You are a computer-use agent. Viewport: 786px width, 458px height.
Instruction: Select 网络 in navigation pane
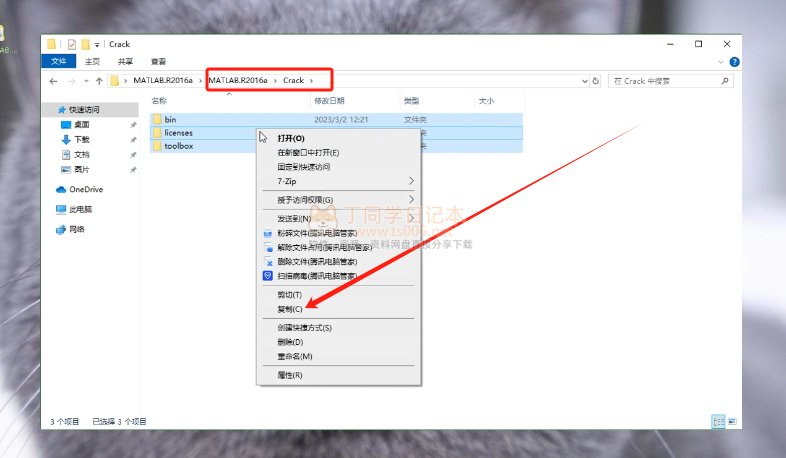[x=70, y=230]
